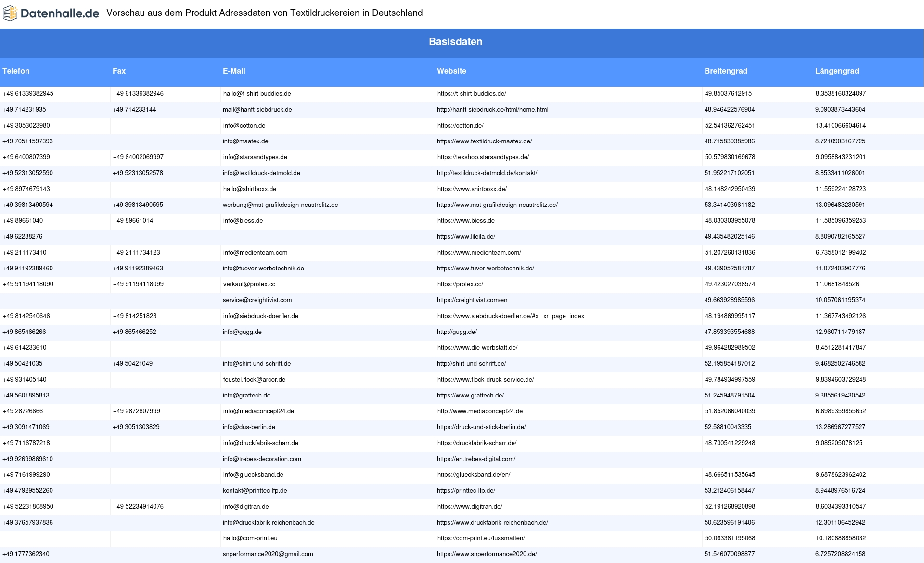Screen dimensions: 924x563
Task: Select phone number +49 92699869610
Action: point(27,459)
